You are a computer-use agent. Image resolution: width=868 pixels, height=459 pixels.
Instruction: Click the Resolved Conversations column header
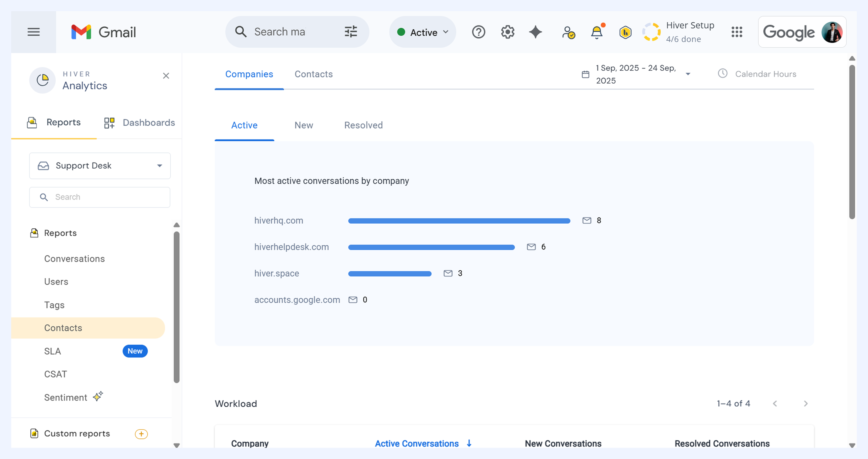coord(722,443)
